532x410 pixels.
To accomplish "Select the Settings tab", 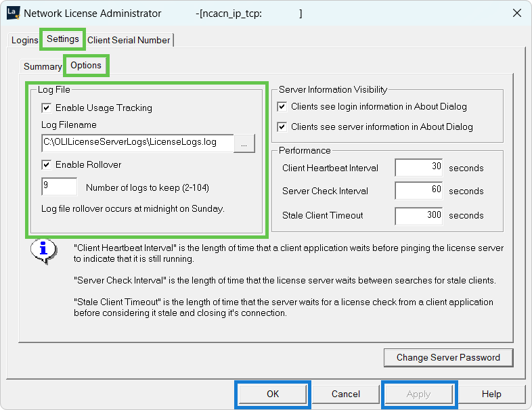I will [63, 39].
